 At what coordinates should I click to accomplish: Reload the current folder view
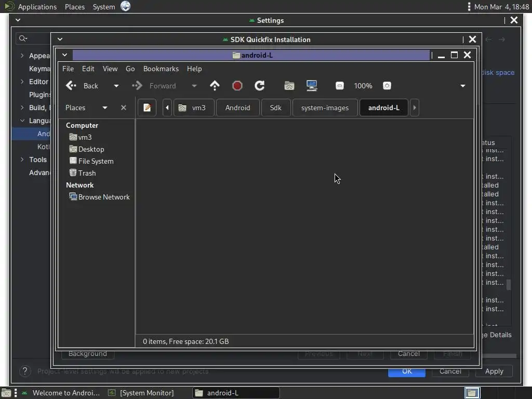pos(260,86)
